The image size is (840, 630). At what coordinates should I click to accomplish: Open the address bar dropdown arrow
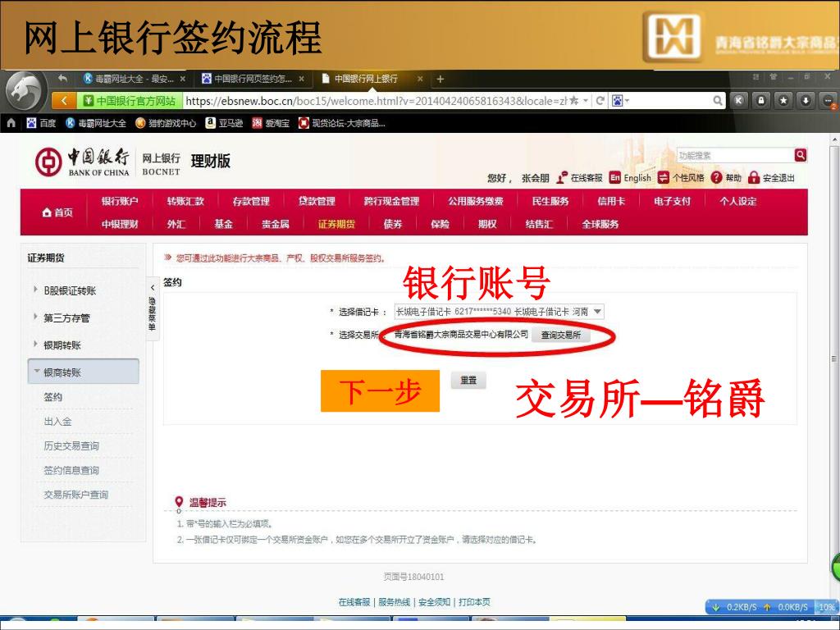[x=586, y=100]
